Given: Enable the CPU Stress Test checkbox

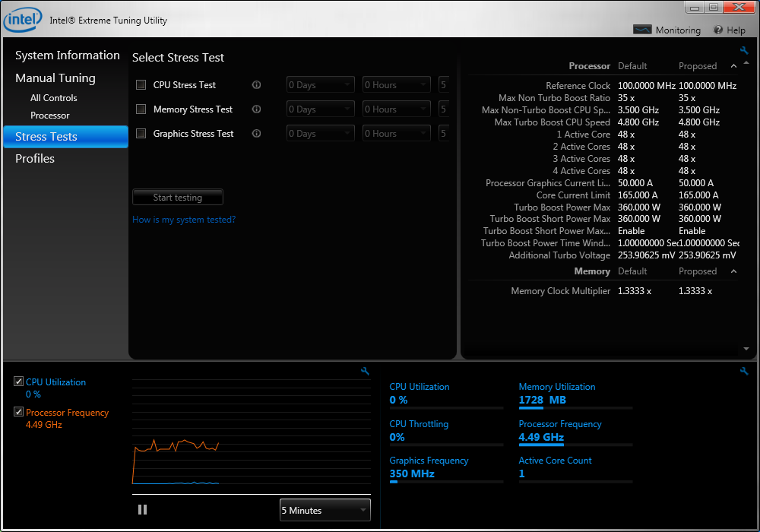Looking at the screenshot, I should [141, 85].
